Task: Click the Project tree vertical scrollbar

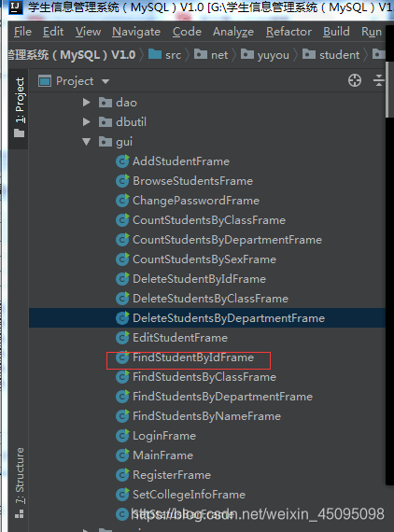Action: 389,90
